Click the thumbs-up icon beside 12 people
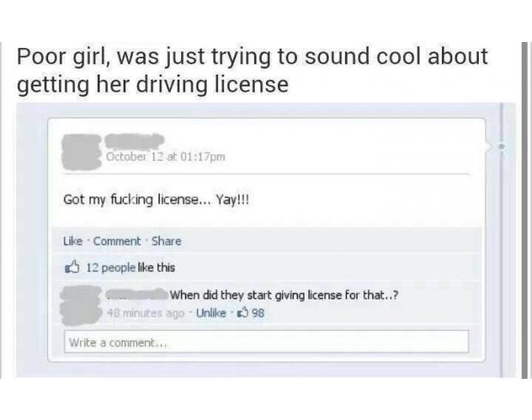 coord(72,267)
